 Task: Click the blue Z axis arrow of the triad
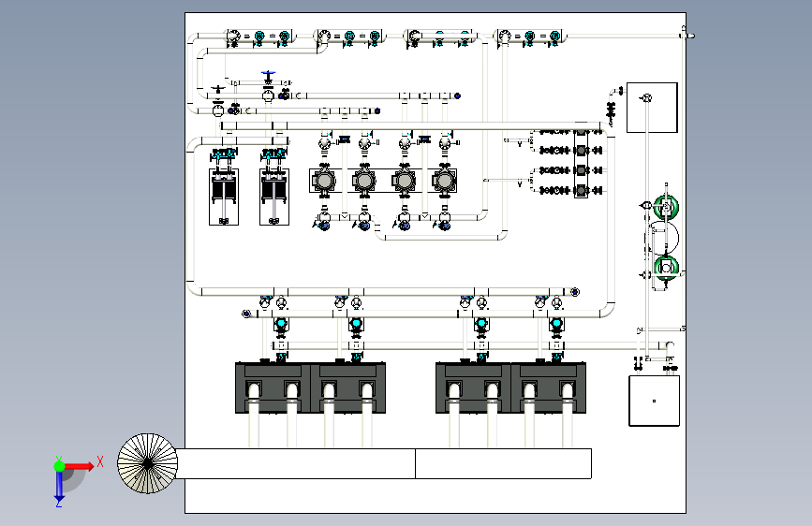pos(59,487)
